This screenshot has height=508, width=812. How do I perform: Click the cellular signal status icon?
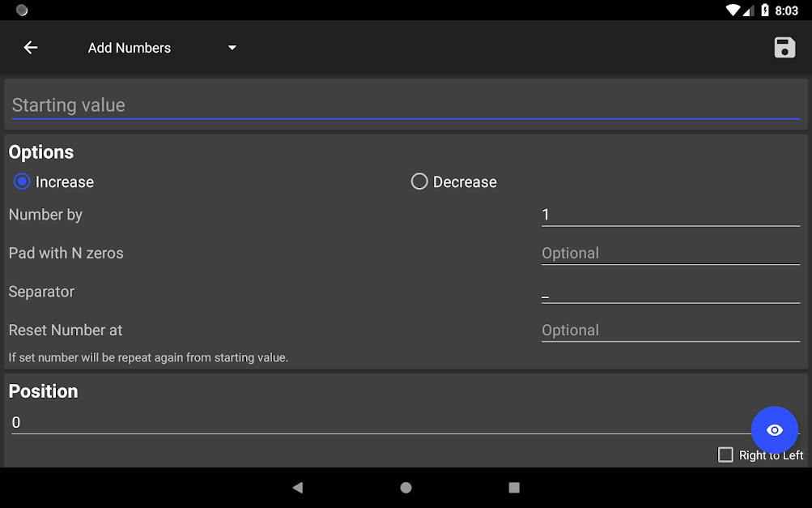pyautogui.click(x=749, y=11)
